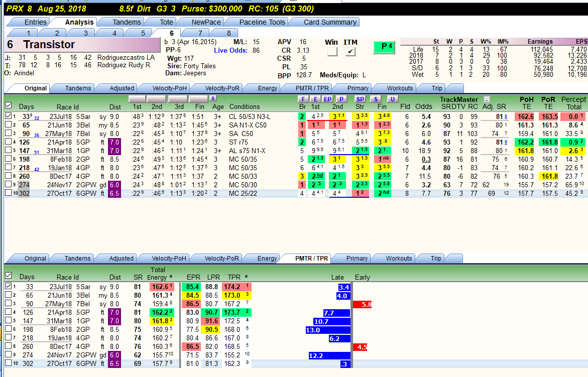588x377 pixels.
Task: Check the 27Oct17 6GPW row in TrackMaster grid
Action: 8,193
